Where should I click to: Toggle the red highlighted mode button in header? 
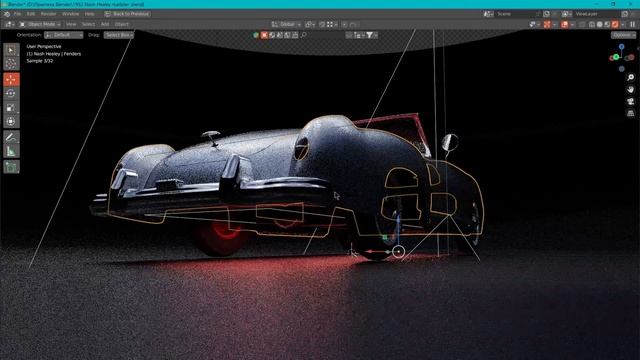click(x=264, y=35)
